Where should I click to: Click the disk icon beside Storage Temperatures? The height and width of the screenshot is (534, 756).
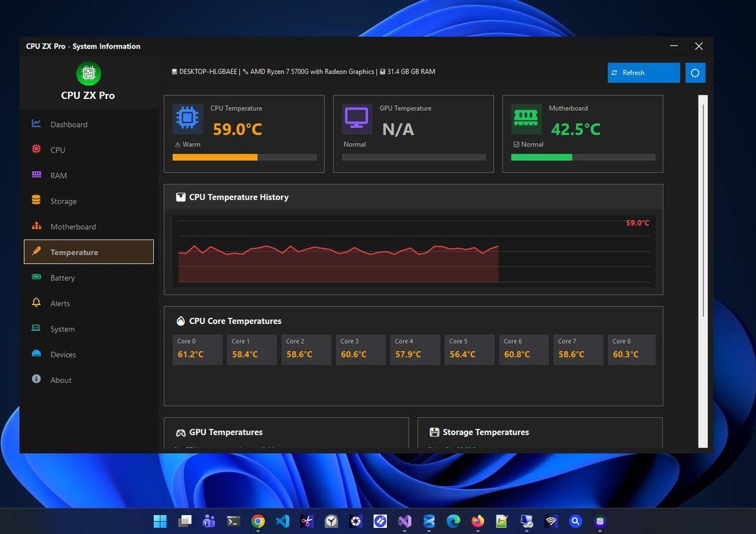[x=434, y=432]
